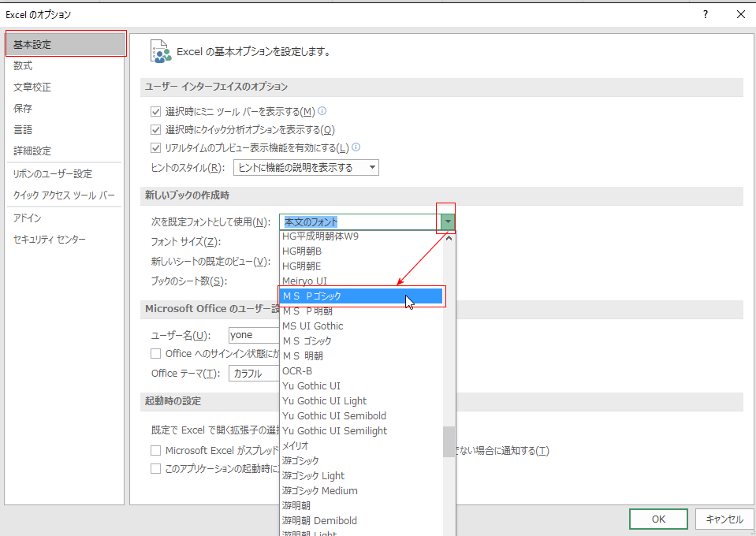The width and height of the screenshot is (756, 536).
Task: Open the 詳細設定 category
Action: [x=64, y=151]
